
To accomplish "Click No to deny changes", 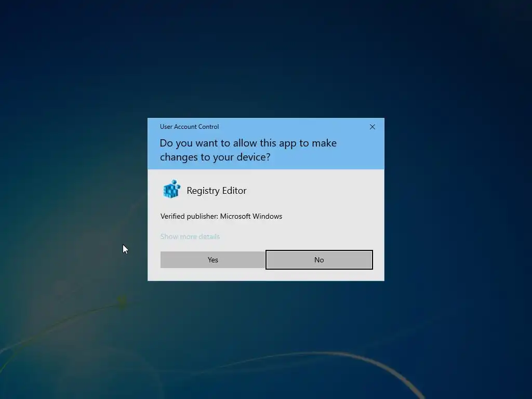I will 319,260.
